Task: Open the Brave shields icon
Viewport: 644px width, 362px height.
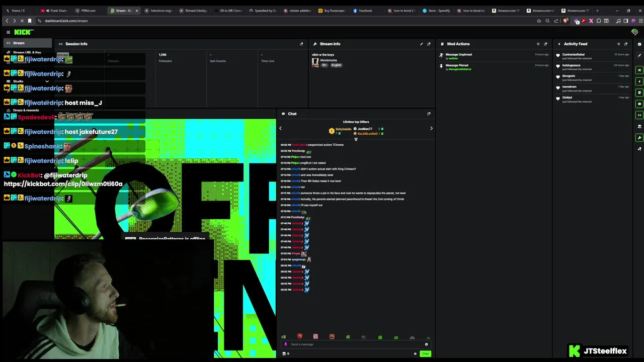Action: [x=565, y=21]
